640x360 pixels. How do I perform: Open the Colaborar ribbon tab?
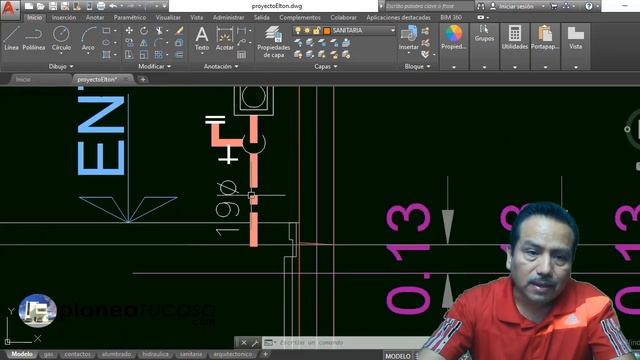(343, 18)
